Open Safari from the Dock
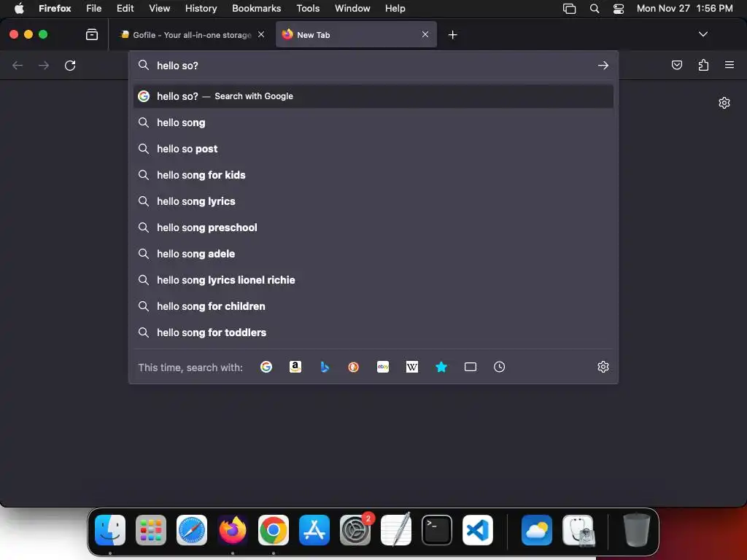747x560 pixels. click(x=192, y=530)
